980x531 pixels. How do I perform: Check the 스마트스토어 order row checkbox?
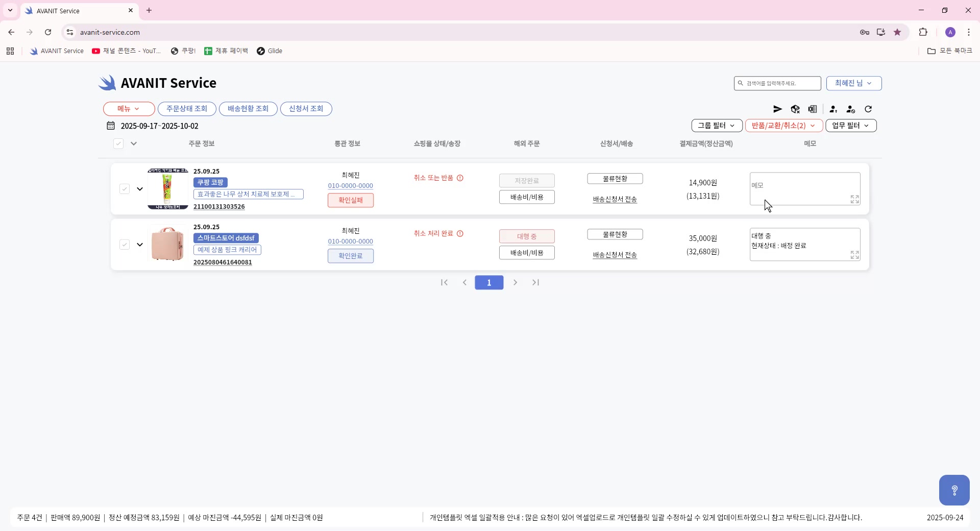[x=125, y=245]
